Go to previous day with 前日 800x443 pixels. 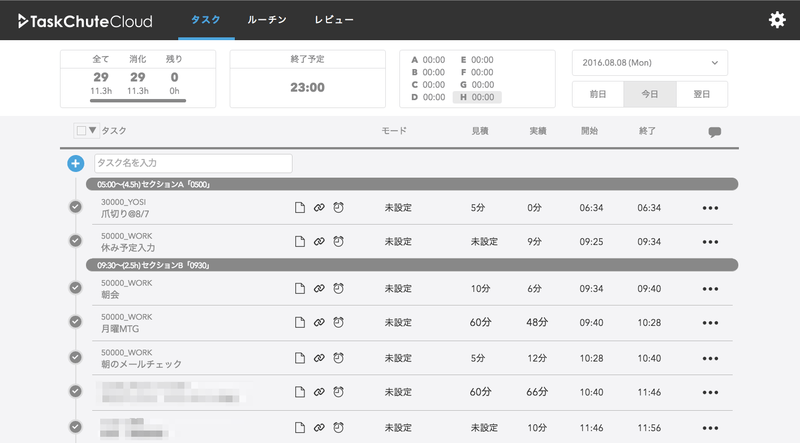coord(598,94)
